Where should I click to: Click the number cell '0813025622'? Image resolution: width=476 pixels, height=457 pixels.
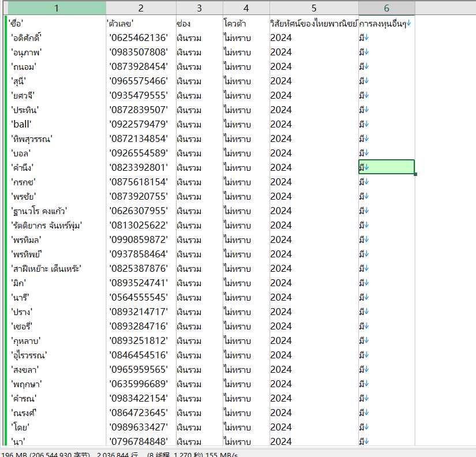pyautogui.click(x=141, y=225)
